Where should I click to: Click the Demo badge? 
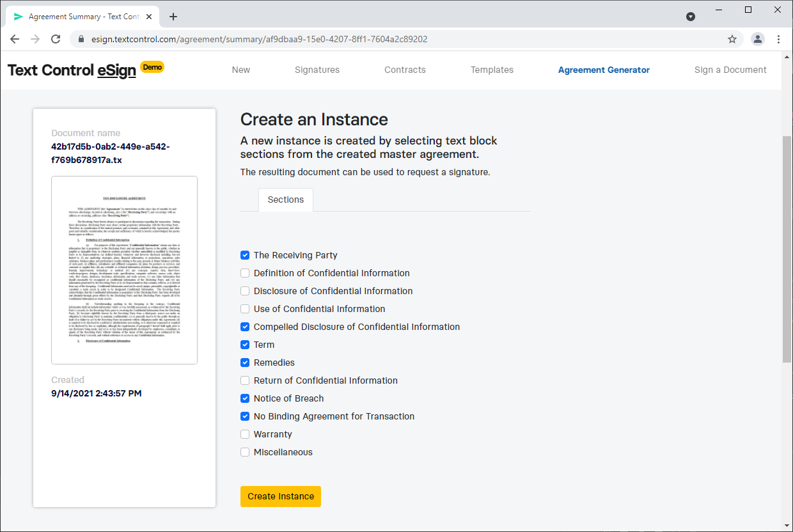(x=153, y=66)
